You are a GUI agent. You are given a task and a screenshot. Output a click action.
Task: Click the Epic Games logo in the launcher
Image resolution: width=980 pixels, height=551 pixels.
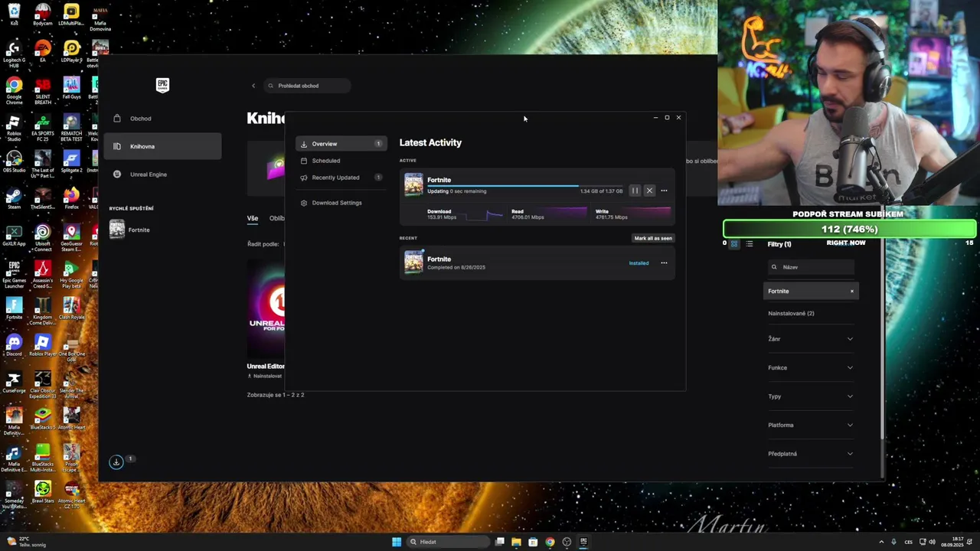[162, 85]
